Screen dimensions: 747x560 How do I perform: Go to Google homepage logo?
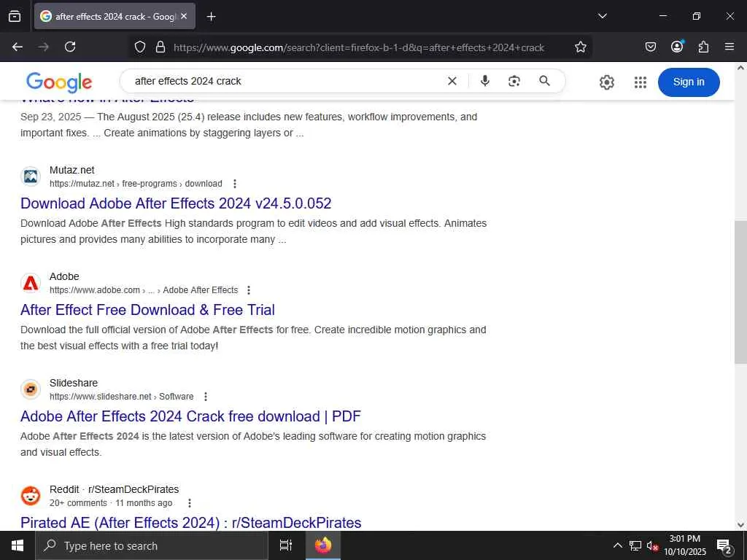tap(59, 82)
